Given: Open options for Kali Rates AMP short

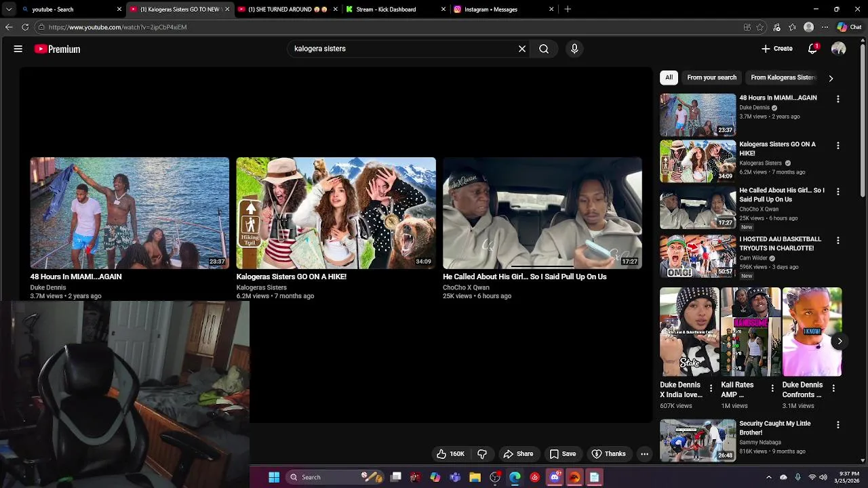Looking at the screenshot, I should pos(772,388).
